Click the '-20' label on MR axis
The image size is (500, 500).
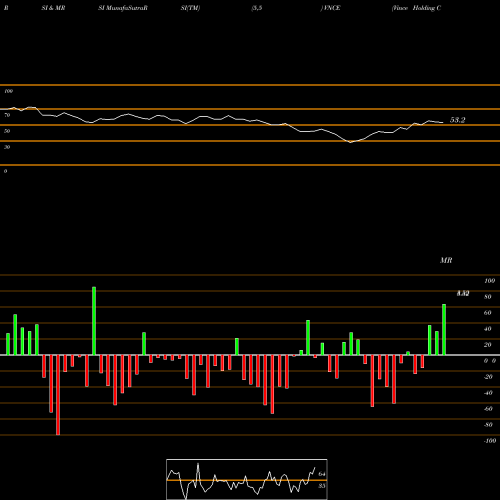[x=488, y=377]
